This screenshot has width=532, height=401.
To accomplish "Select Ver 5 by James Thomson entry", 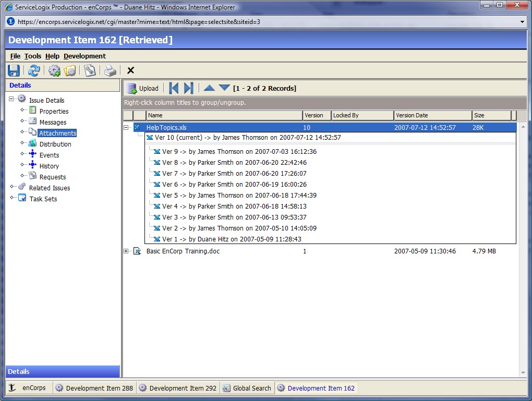I will [239, 196].
